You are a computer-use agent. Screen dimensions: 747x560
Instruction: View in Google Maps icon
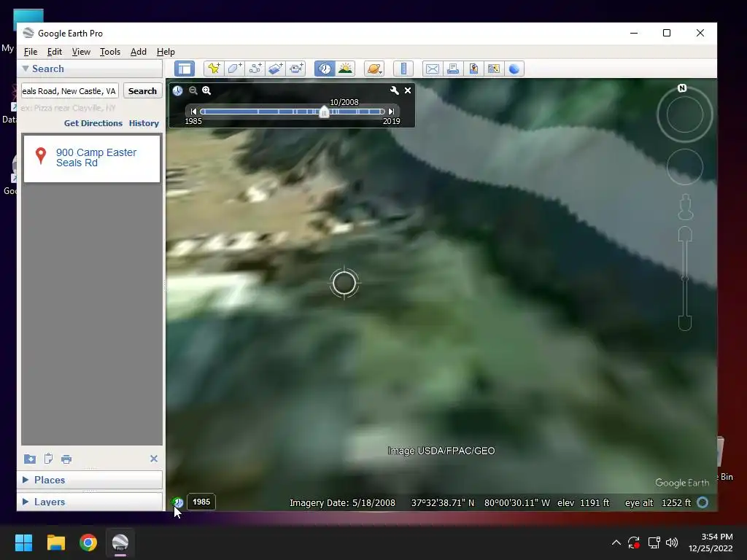[x=494, y=69]
